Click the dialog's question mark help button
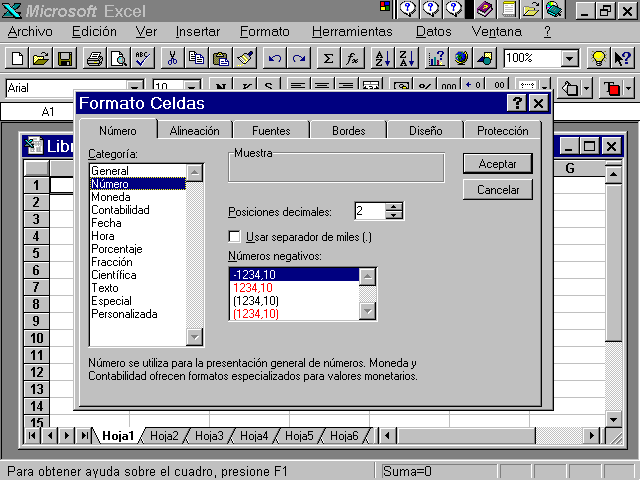Screen dimensions: 640x480 (517, 103)
